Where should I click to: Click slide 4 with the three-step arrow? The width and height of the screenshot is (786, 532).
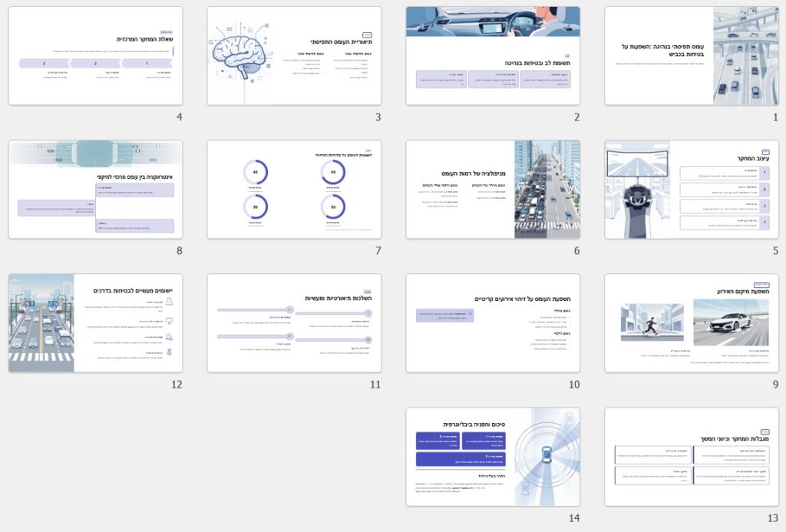tap(95, 55)
